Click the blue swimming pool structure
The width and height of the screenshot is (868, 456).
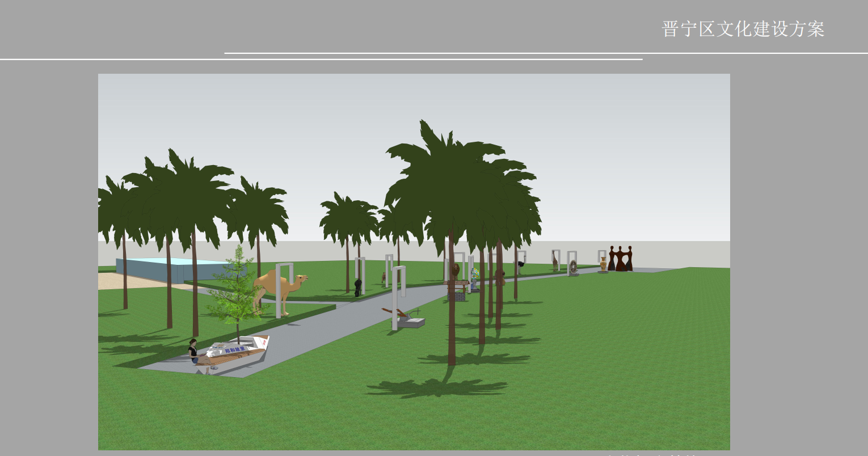[165, 268]
